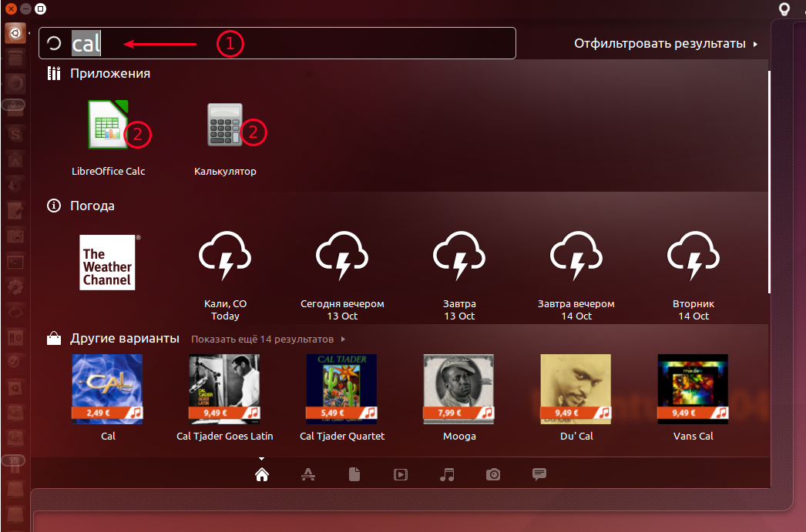This screenshot has width=806, height=532.
Task: Open the Ubuntu Software Center launcher icon
Action: click(x=15, y=160)
